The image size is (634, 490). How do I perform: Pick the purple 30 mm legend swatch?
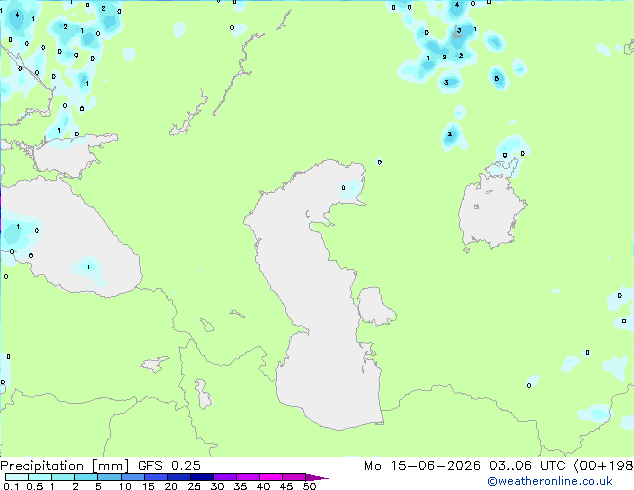click(225, 477)
